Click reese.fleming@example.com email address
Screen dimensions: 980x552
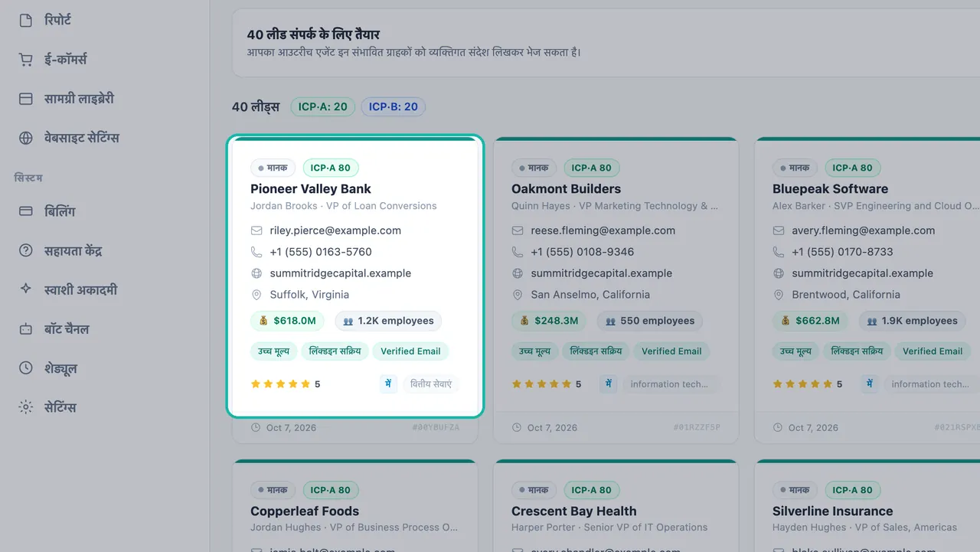[603, 230]
